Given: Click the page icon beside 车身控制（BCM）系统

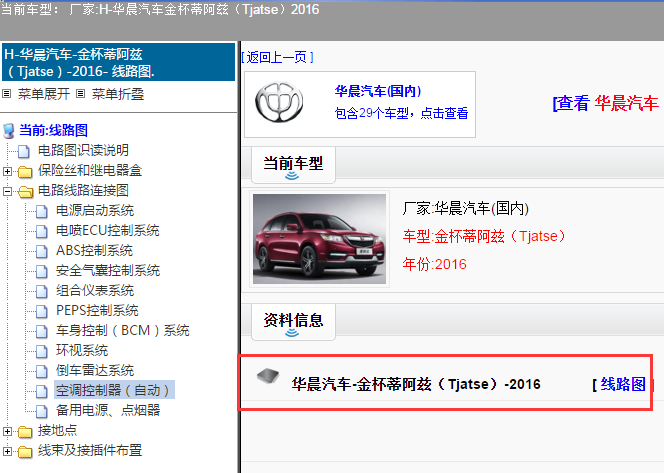Looking at the screenshot, I should (x=42, y=331).
